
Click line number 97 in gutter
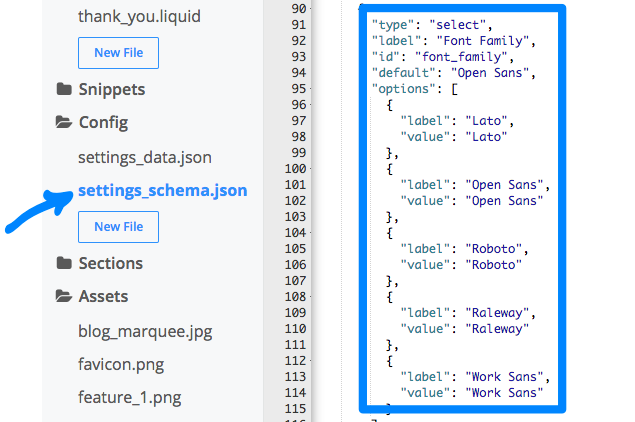299,121
